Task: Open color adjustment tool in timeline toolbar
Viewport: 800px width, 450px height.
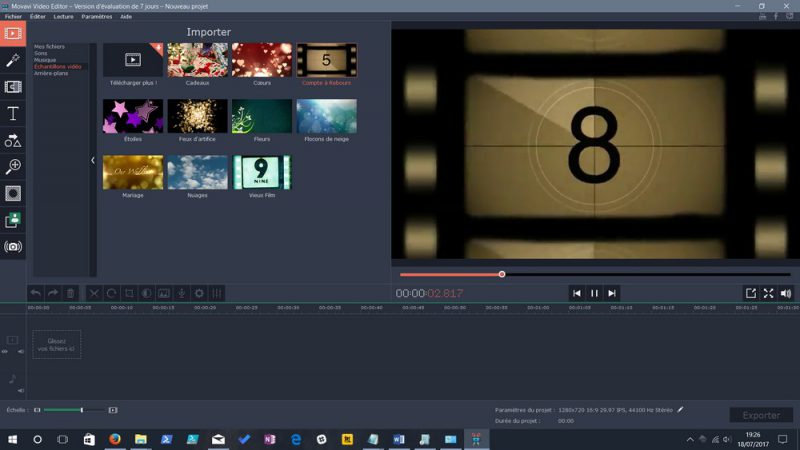Action: point(146,293)
